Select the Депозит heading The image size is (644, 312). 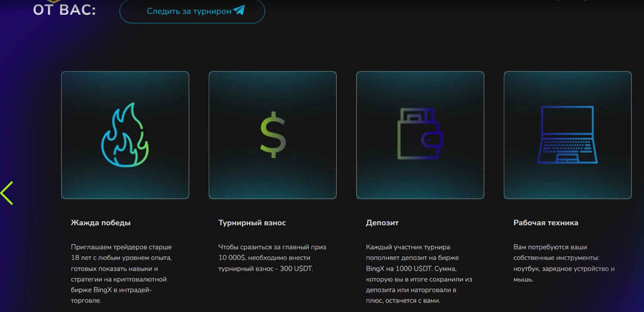(x=382, y=223)
